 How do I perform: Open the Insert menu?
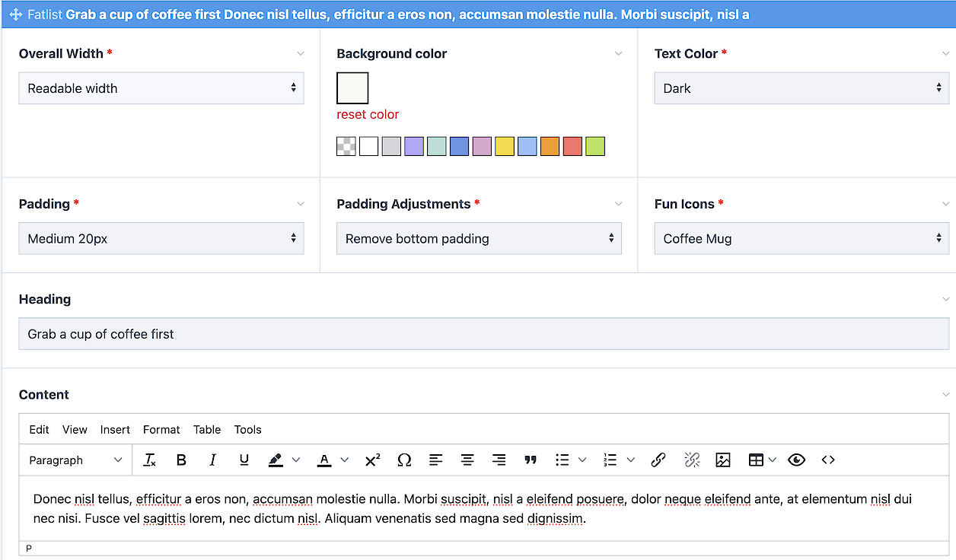coord(115,430)
